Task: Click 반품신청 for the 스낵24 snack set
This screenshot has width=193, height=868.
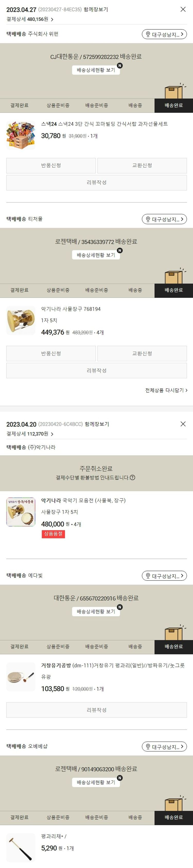Action: 51,166
